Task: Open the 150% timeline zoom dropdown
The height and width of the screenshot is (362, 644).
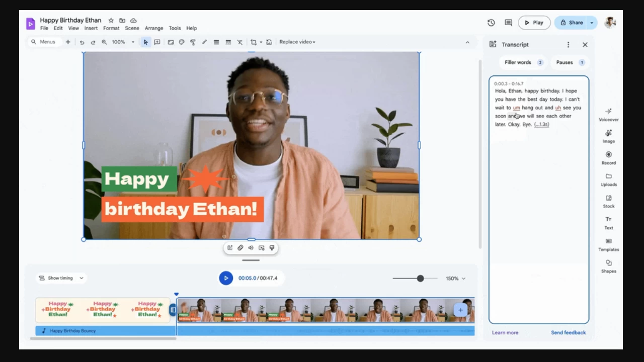Action: [x=455, y=279]
